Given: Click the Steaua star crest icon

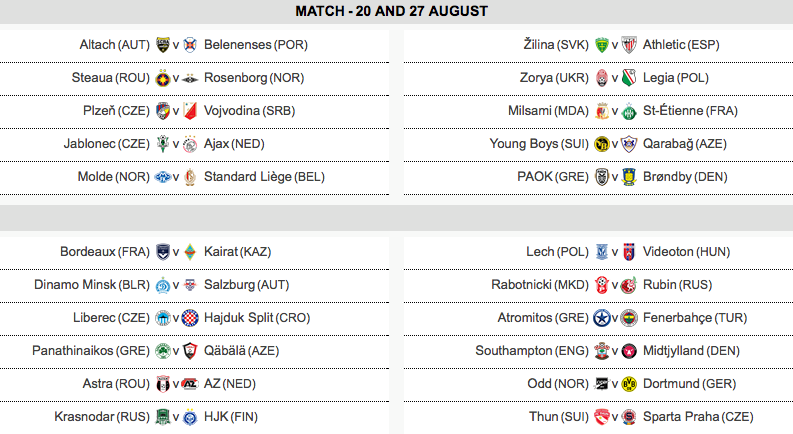Looking at the screenshot, I should (x=163, y=78).
